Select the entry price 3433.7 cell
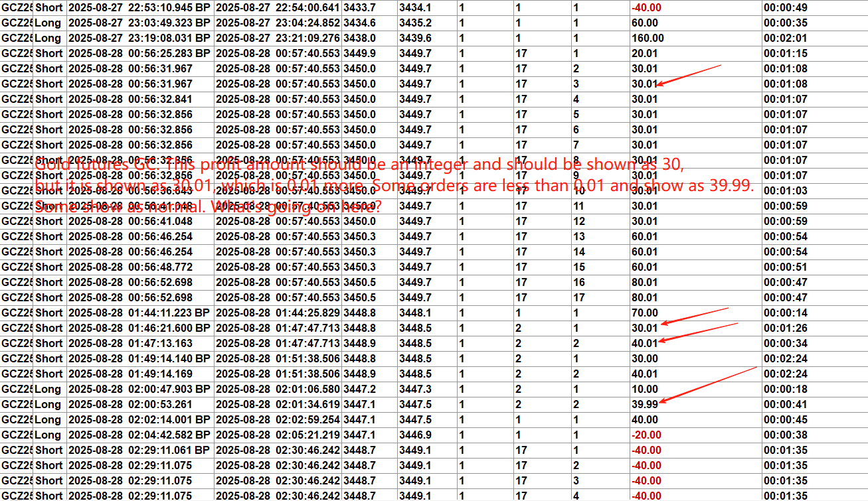Image resolution: width=868 pixels, height=501 pixels. 369,7
